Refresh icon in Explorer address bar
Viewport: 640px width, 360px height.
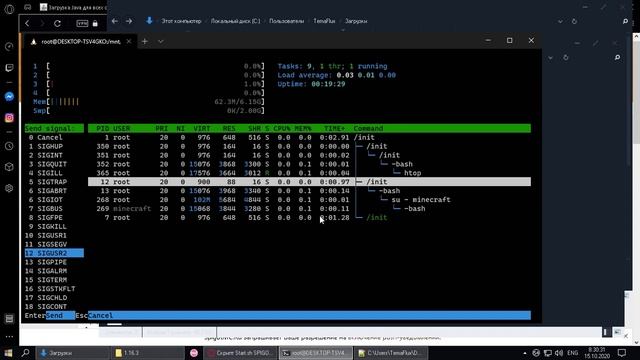(574, 21)
